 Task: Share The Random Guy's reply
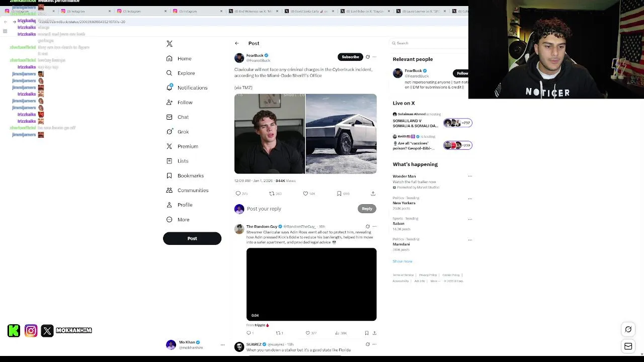pyautogui.click(x=374, y=333)
